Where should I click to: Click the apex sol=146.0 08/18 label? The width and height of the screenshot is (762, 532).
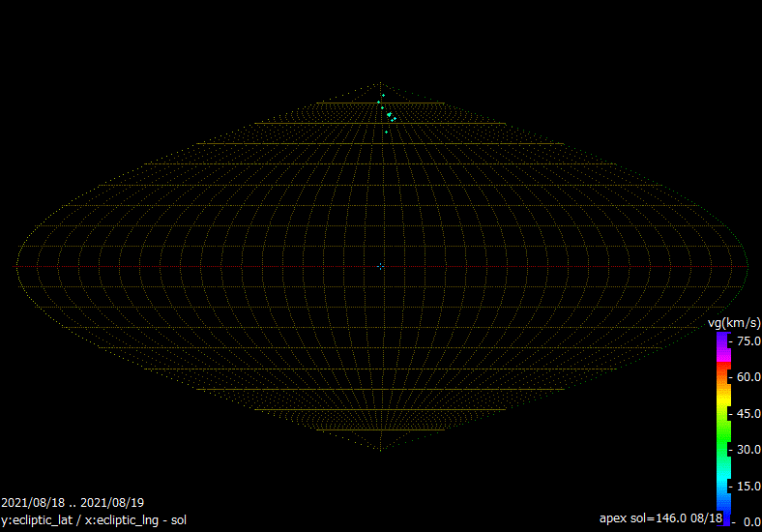(x=660, y=517)
